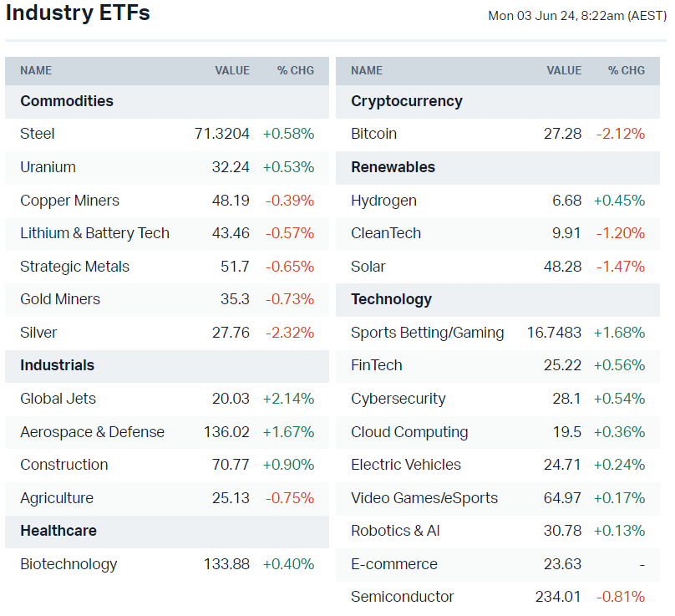Viewport: 675px width, 616px height.
Task: Click the Commodities section heading
Action: tap(67, 101)
